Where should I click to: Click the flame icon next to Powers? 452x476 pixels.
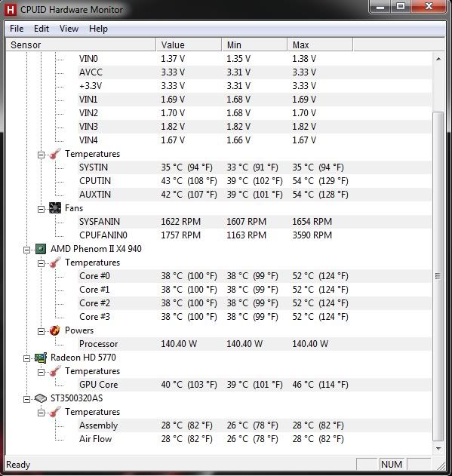point(55,330)
